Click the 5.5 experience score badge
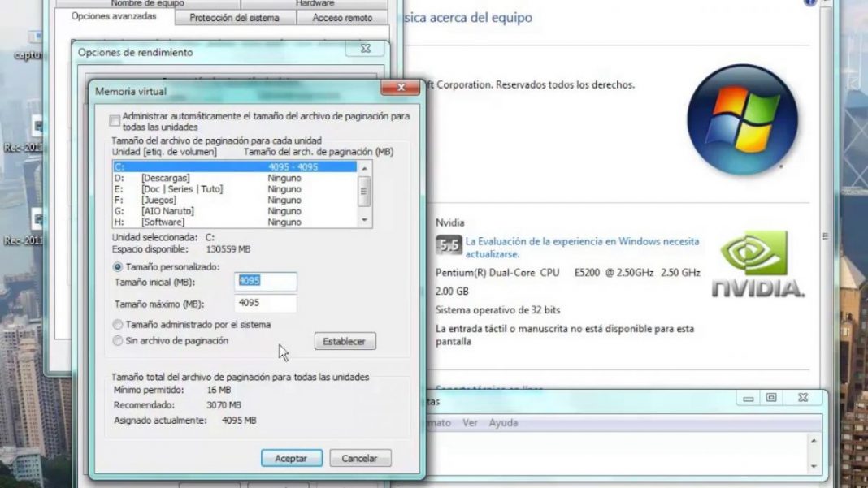Image resolution: width=868 pixels, height=488 pixels. click(x=449, y=244)
